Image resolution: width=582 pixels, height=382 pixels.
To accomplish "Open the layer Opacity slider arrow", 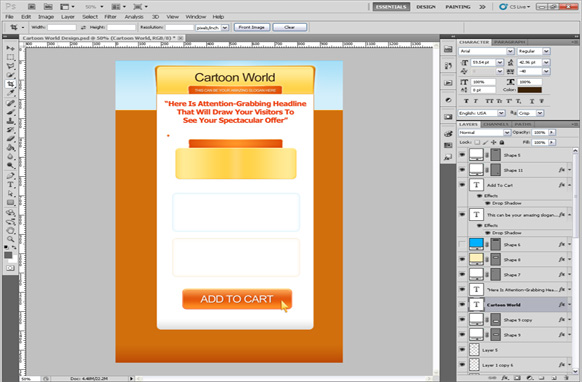I will [552, 133].
